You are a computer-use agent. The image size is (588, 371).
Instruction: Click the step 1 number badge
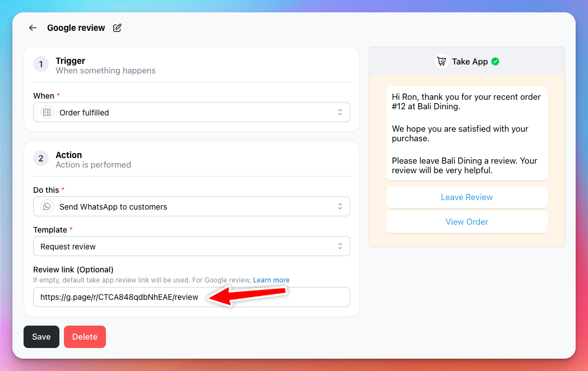[41, 64]
